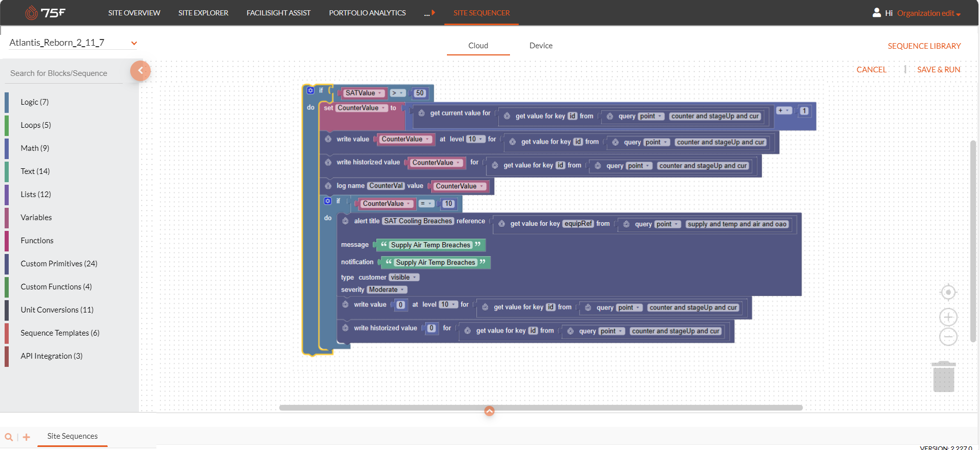Open the Logic (7) block category

click(x=35, y=102)
